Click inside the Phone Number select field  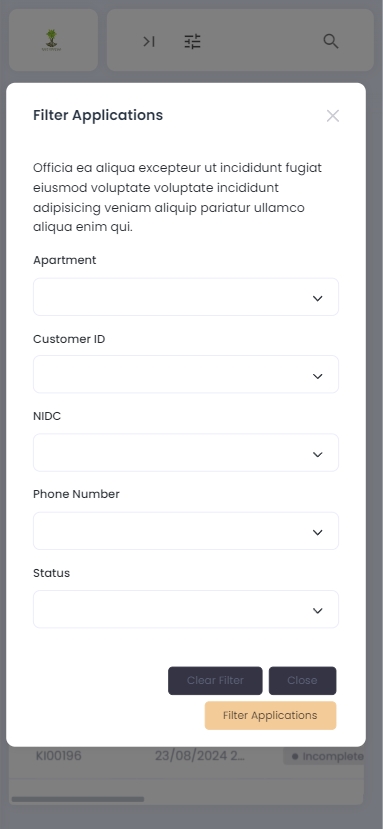click(x=186, y=531)
